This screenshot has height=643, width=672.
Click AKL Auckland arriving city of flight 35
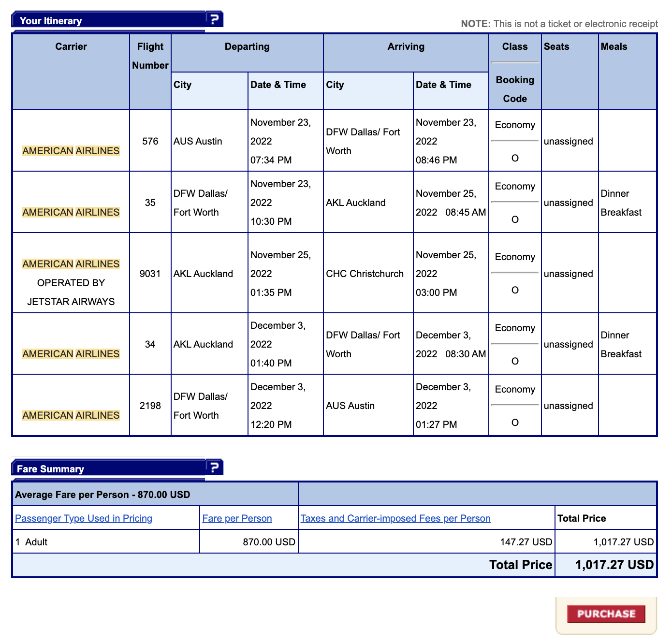tap(356, 203)
